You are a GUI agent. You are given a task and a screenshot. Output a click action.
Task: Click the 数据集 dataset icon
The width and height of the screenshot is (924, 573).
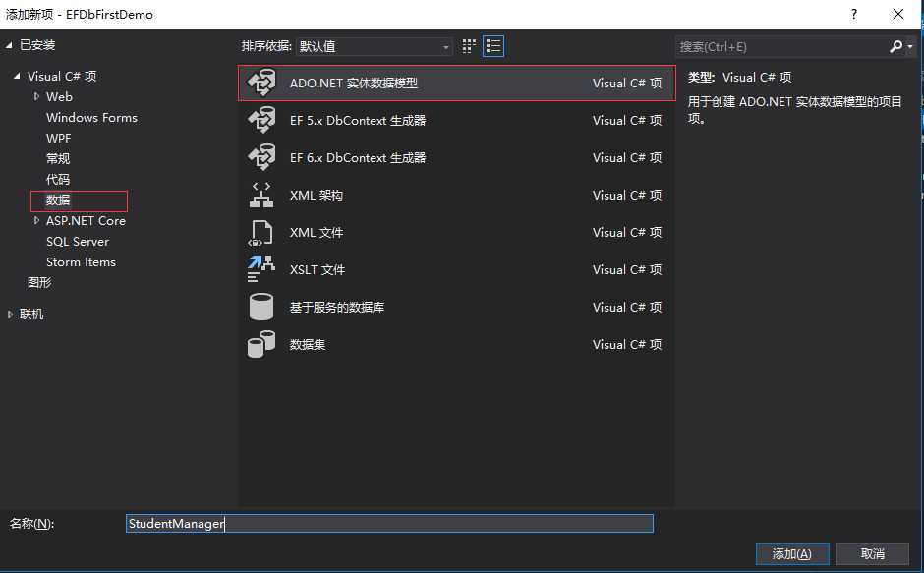pos(261,344)
